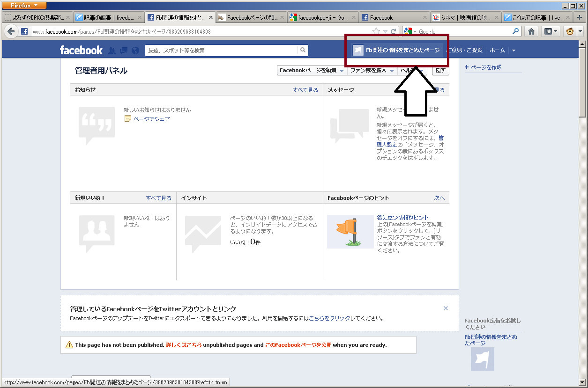Image resolution: width=588 pixels, height=388 pixels.
Task: Switch to the plain Facebook tab
Action: coord(394,17)
